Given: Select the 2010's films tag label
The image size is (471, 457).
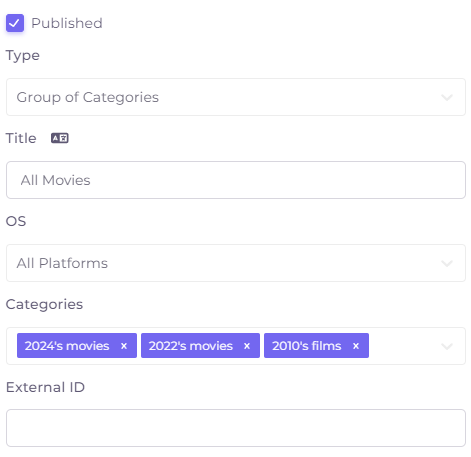Looking at the screenshot, I should pyautogui.click(x=307, y=346).
